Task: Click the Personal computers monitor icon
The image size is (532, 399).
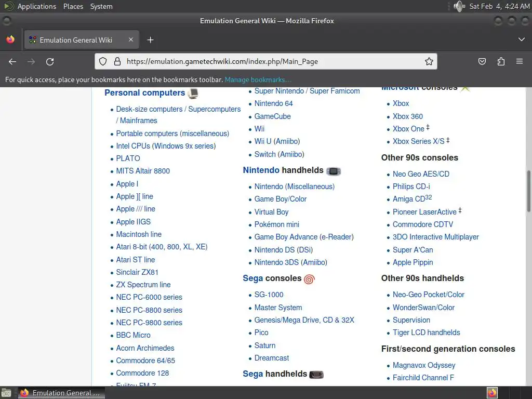Action: [193, 94]
